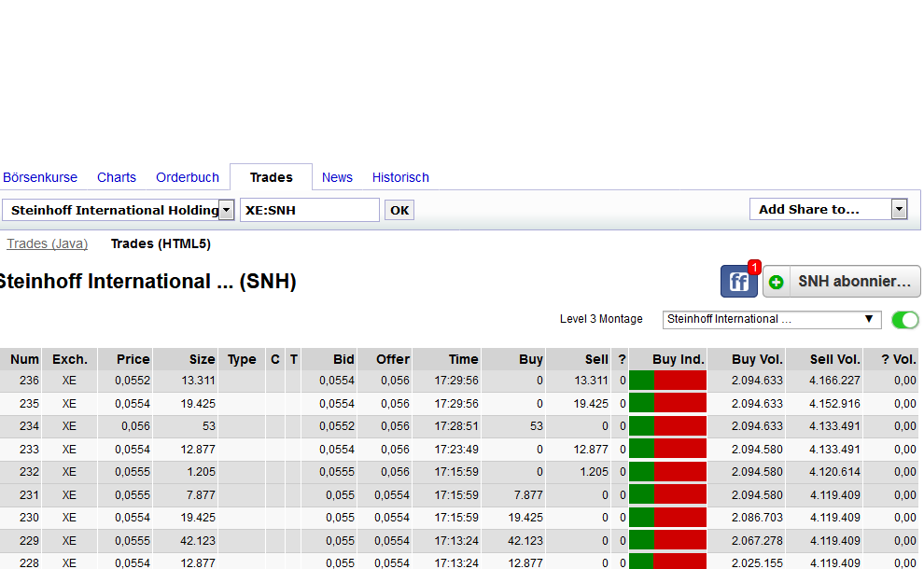This screenshot has width=924, height=569.
Task: Expand the Add Share to... dropdown
Action: pos(899,209)
